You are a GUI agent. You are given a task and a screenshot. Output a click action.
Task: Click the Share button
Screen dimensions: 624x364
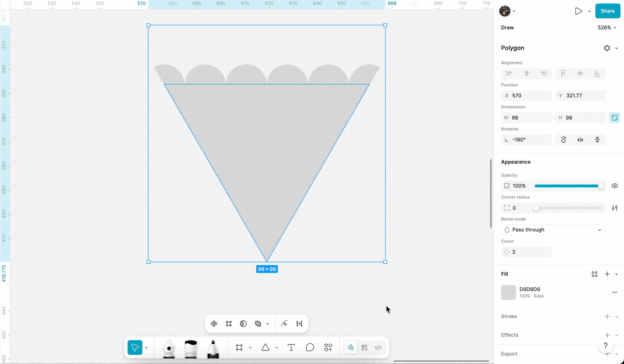point(607,11)
